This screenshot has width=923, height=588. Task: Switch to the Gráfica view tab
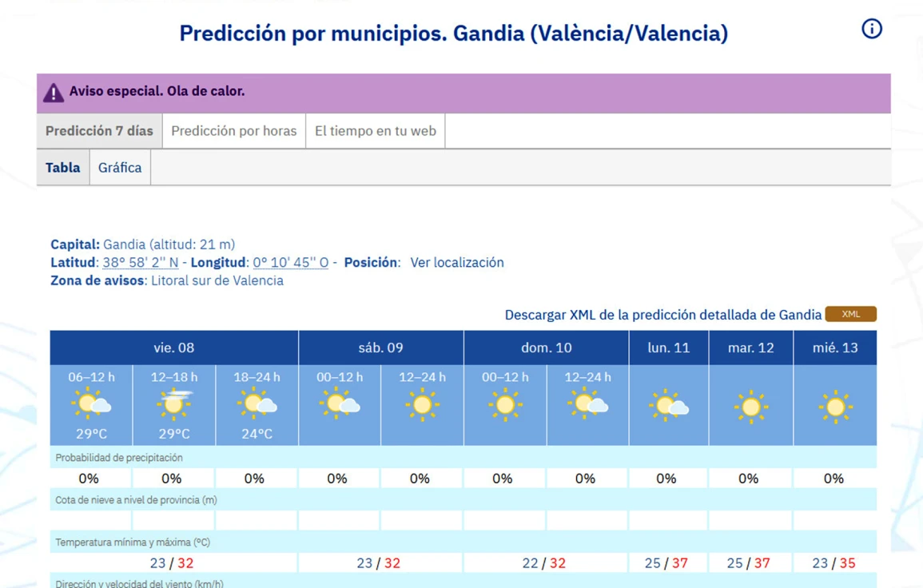pyautogui.click(x=120, y=168)
